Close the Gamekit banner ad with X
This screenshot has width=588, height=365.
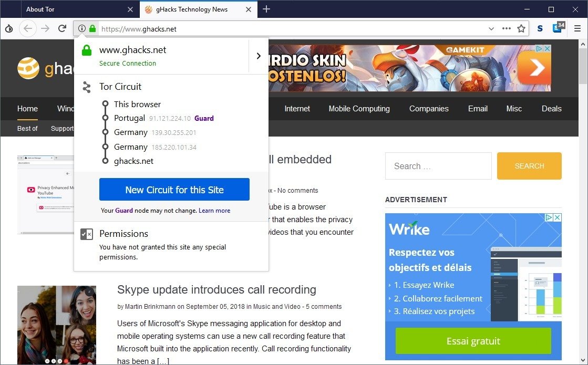click(x=547, y=48)
